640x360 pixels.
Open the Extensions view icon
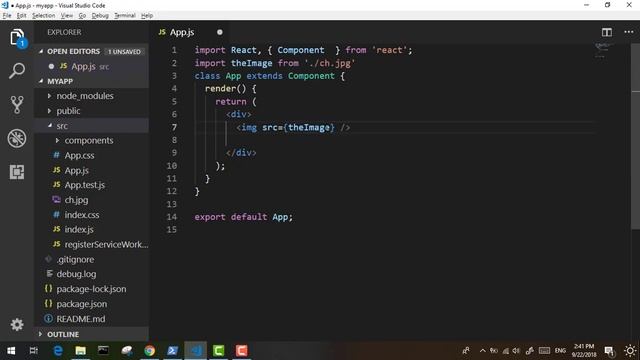tap(17, 172)
